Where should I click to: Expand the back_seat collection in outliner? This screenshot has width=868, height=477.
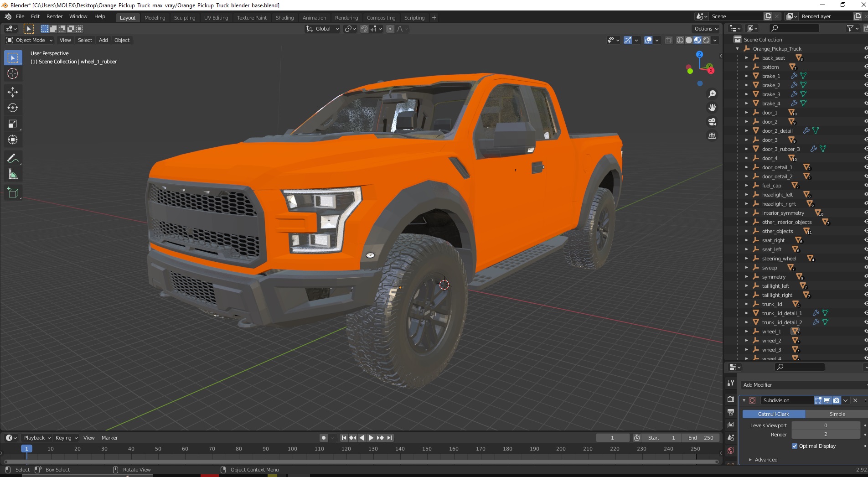(x=746, y=58)
